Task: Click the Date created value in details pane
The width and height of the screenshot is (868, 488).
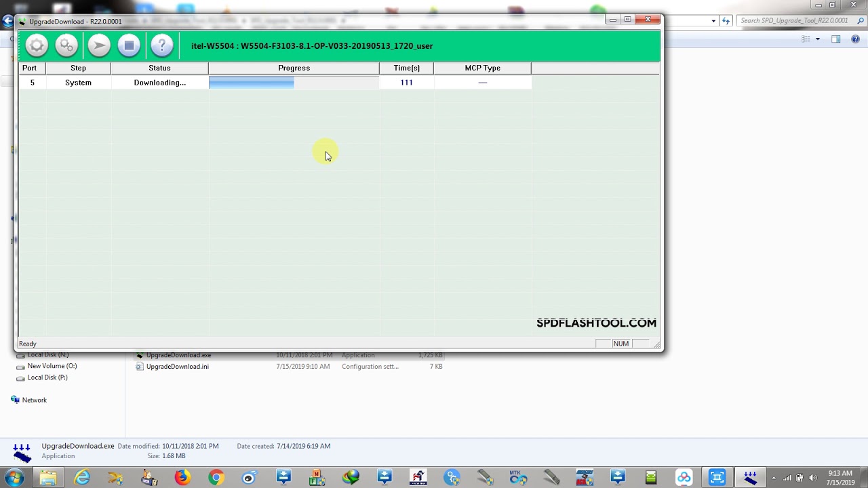Action: pos(303,446)
